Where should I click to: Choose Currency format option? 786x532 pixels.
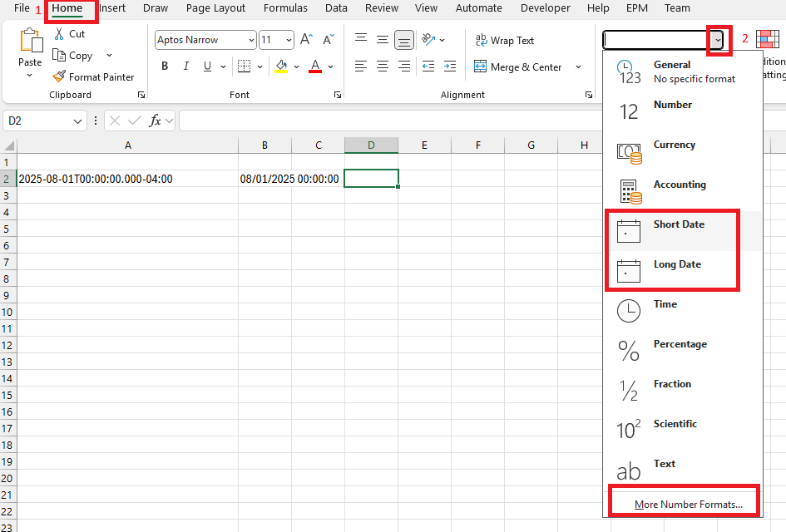click(x=683, y=151)
